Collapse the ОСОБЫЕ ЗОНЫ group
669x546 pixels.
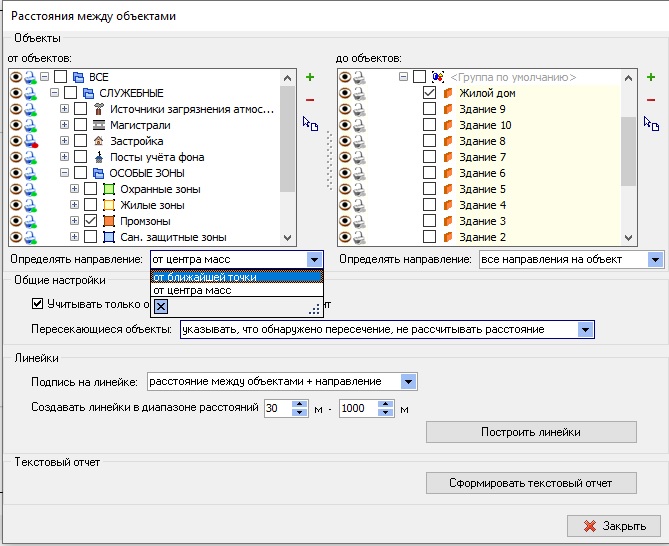(x=65, y=173)
